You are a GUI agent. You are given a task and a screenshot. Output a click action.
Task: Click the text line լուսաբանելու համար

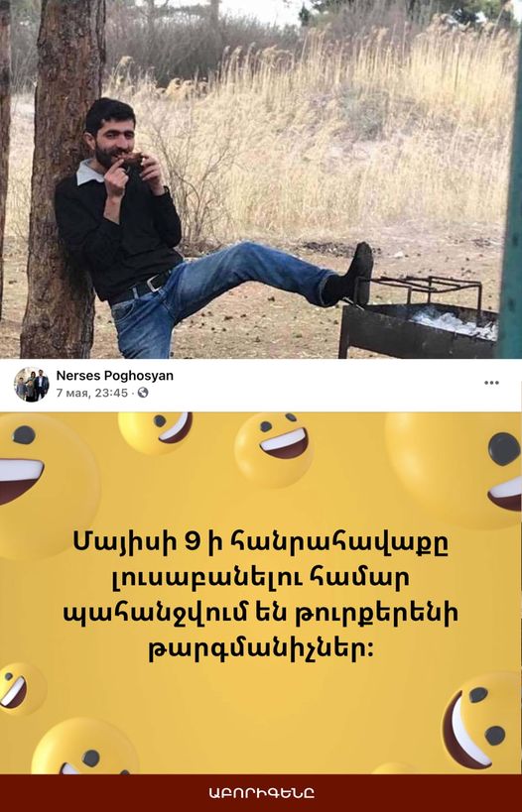261,578
